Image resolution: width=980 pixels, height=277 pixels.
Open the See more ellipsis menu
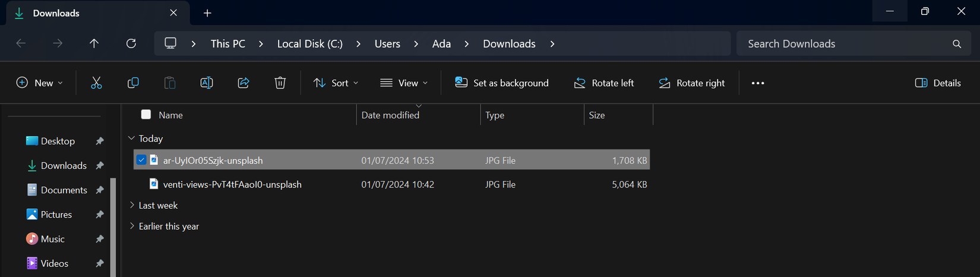coord(758,83)
